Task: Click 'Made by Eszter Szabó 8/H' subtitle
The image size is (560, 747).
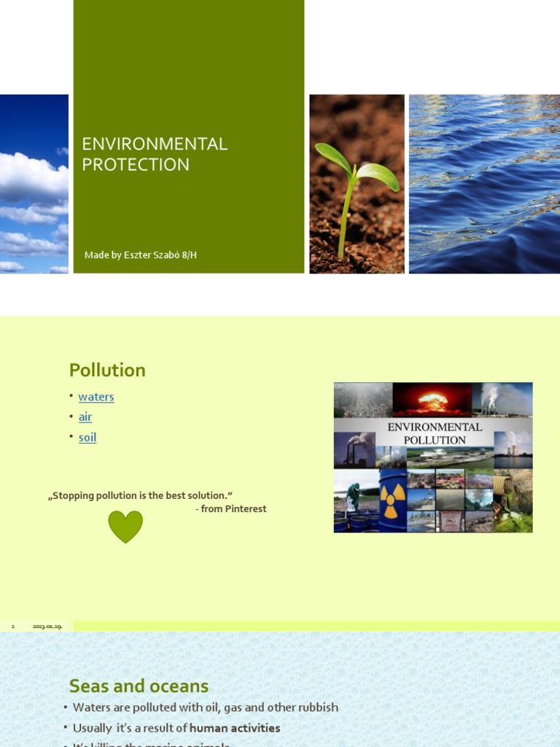Action: coord(141,255)
